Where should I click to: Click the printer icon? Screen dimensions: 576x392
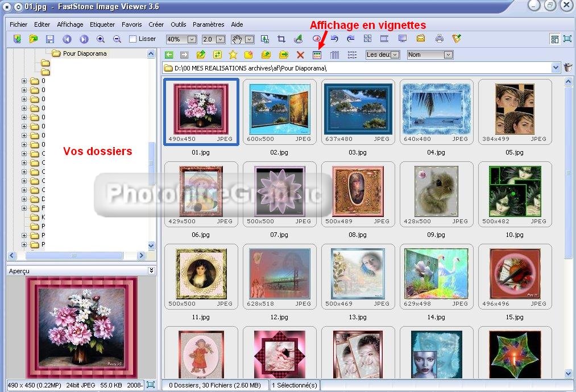(439, 39)
